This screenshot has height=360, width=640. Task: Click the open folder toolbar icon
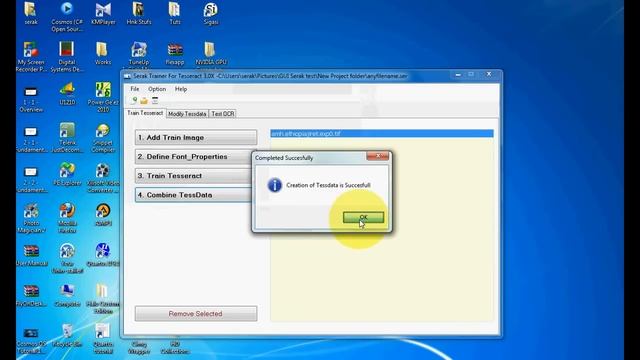coord(144,100)
